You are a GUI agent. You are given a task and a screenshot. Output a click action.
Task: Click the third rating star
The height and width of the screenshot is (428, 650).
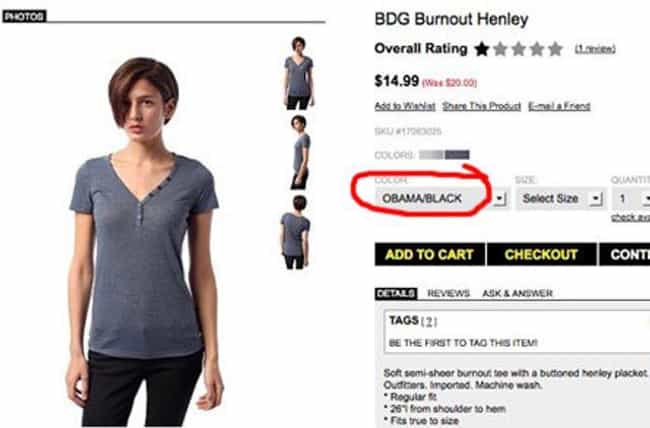(x=519, y=49)
